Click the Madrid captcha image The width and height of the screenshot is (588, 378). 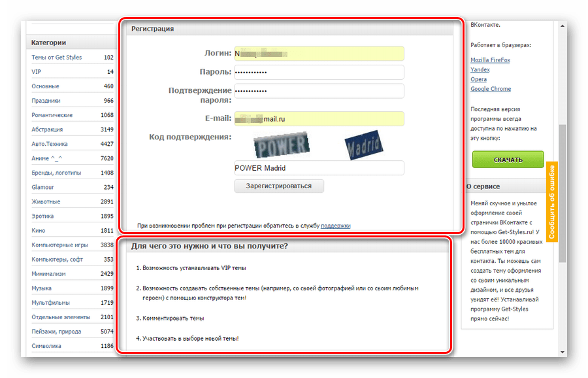point(364,145)
